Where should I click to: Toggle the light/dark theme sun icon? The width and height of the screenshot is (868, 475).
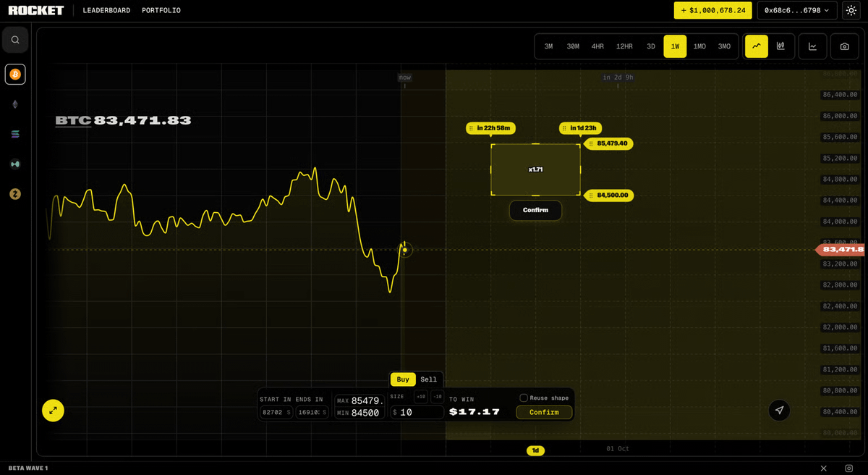[x=851, y=10]
